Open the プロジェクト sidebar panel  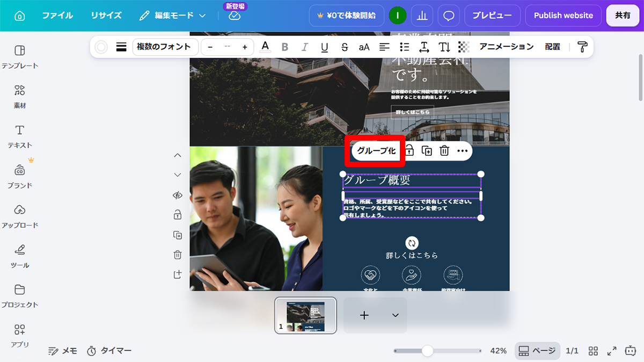pyautogui.click(x=20, y=296)
